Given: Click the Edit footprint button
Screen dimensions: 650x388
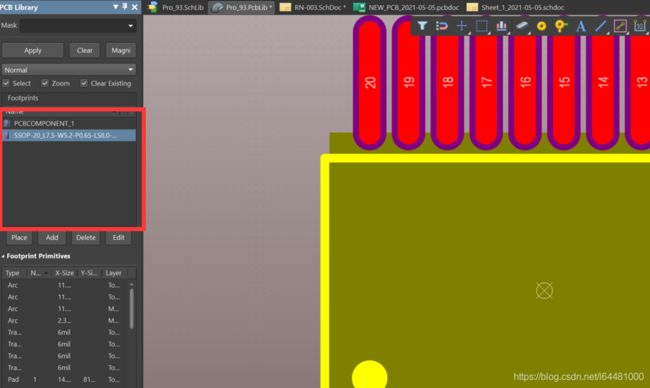Looking at the screenshot, I should tap(119, 238).
